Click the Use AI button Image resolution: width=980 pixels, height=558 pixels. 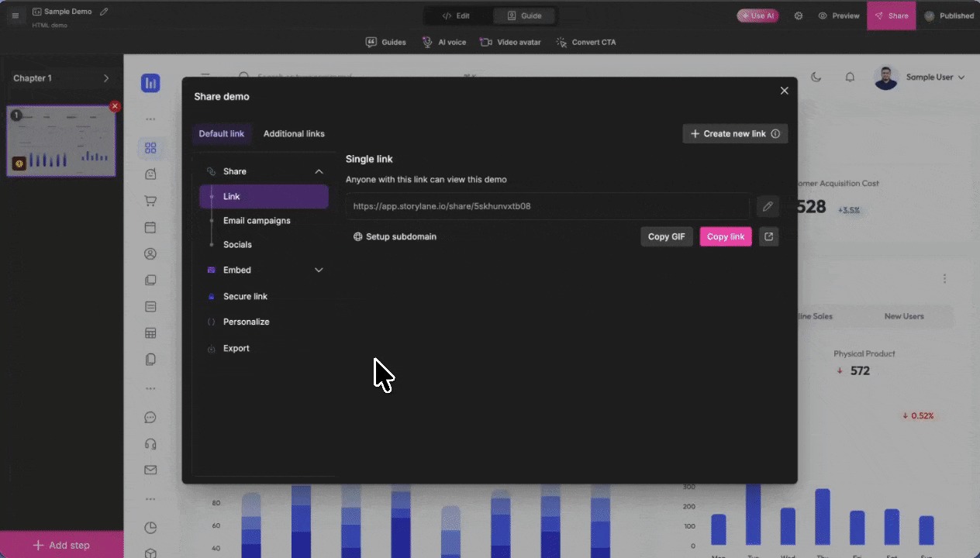757,15
